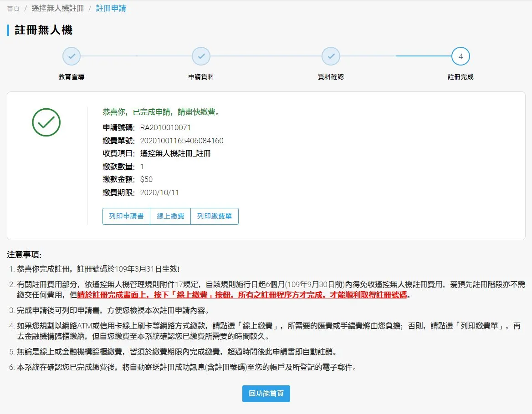Click the 資料確認 step checkmark circle
Viewport: 532px width, 414px height.
331,56
